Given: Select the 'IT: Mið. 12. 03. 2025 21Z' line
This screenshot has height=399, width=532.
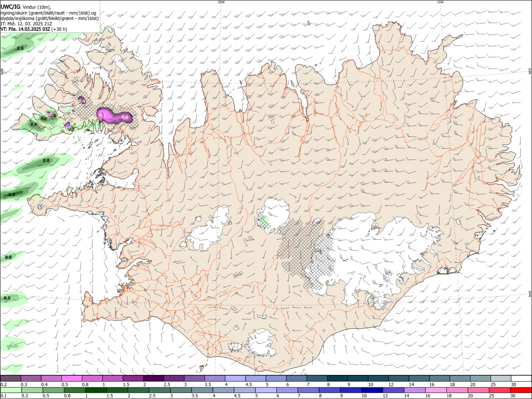Looking at the screenshot, I should [x=26, y=24].
